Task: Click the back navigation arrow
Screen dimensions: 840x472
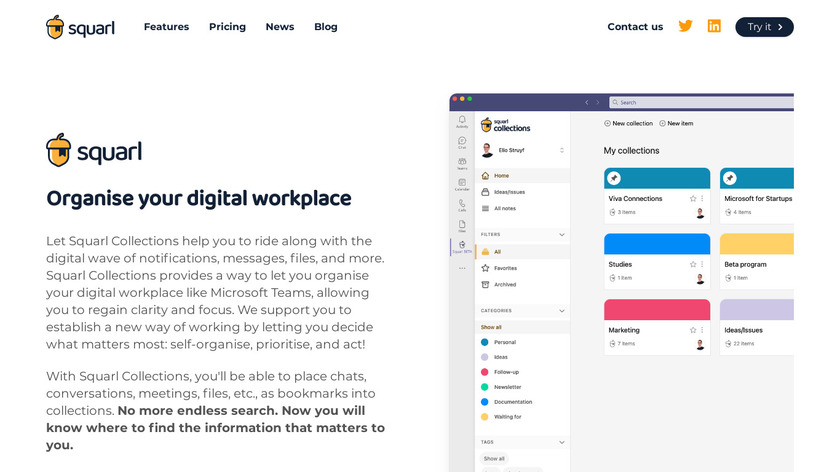Action: coord(587,102)
